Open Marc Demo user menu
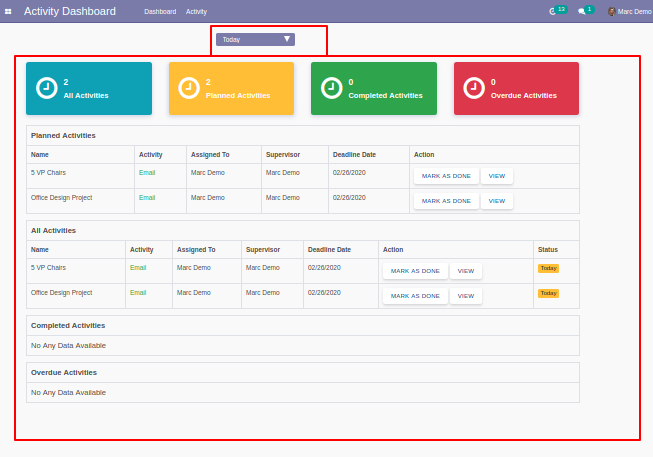This screenshot has height=457, width=653. [629, 12]
